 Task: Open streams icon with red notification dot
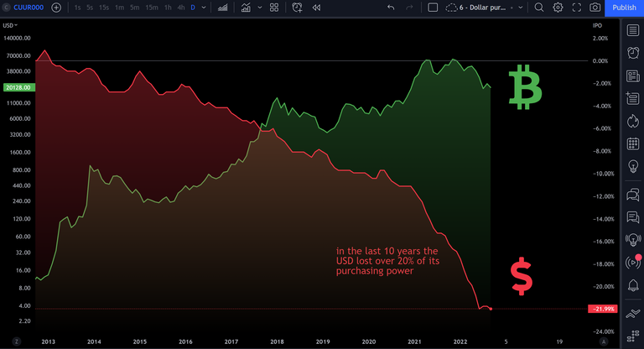point(633,262)
